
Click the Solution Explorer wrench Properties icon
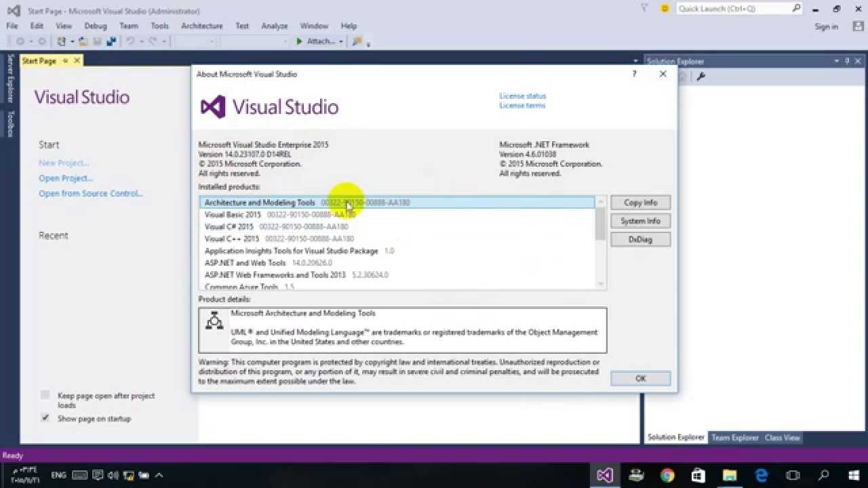pos(701,77)
